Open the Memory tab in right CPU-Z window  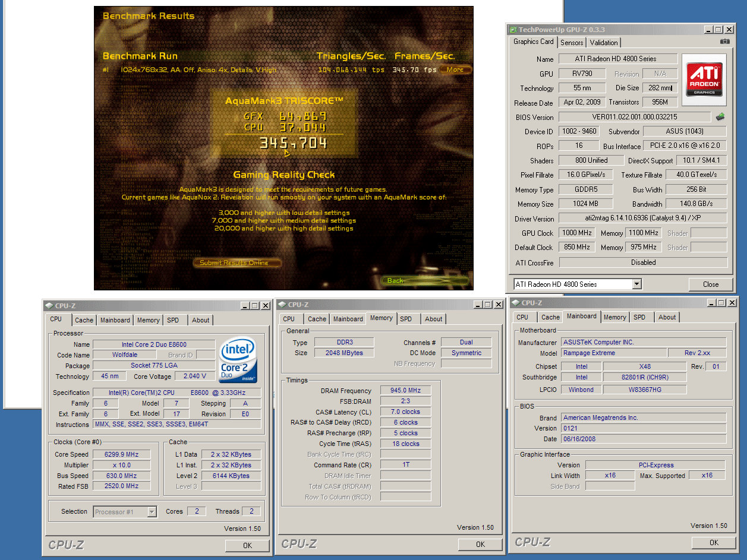[x=615, y=317]
